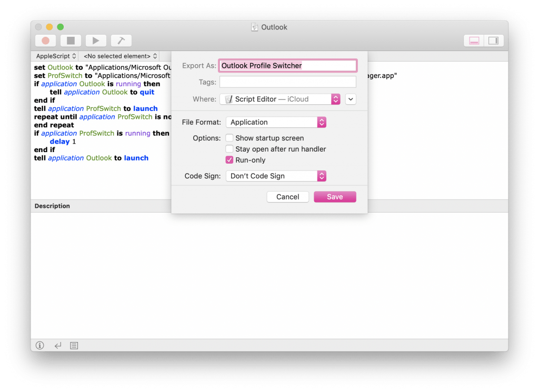The width and height of the screenshot is (539, 392).
Task: Open the AppleScript language selector
Action: tap(55, 56)
